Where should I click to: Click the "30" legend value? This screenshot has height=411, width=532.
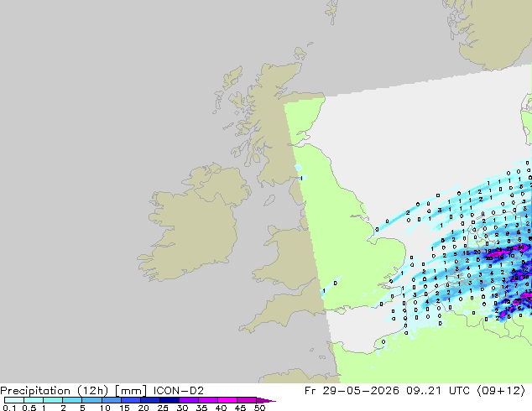coord(183,408)
